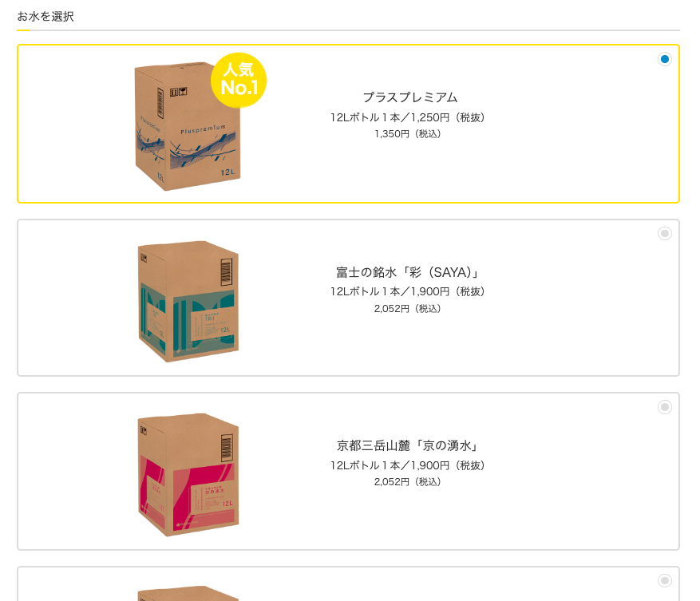Image resolution: width=700 pixels, height=601 pixels.
Task: Click 京の湧水 2,052円（税込） price text
Action: [408, 482]
